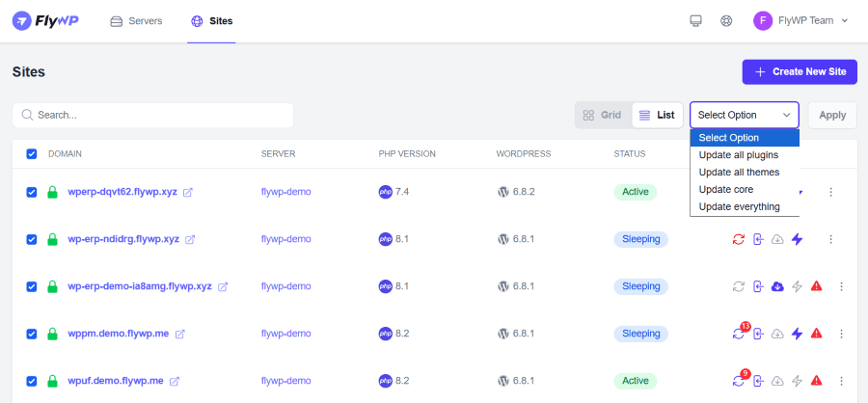Click the FlyWP logo

click(x=45, y=21)
